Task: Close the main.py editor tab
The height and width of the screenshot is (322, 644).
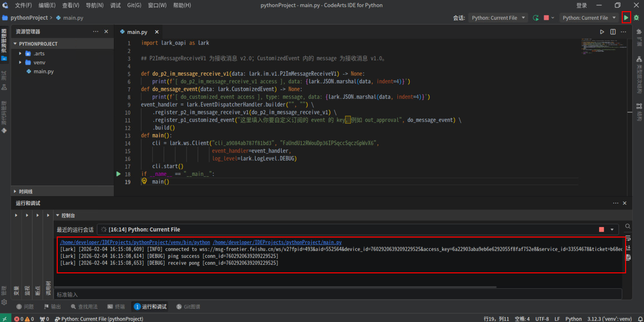Action: pyautogui.click(x=157, y=32)
